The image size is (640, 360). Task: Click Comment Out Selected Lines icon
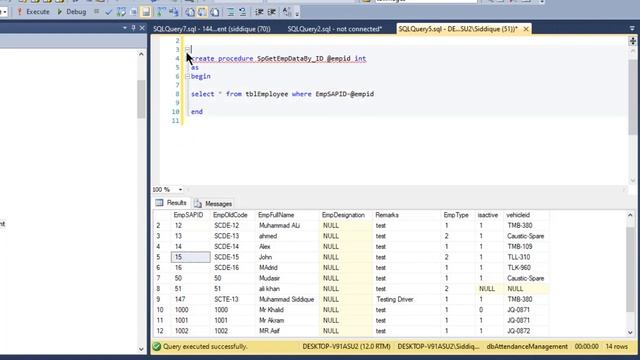[x=231, y=12]
